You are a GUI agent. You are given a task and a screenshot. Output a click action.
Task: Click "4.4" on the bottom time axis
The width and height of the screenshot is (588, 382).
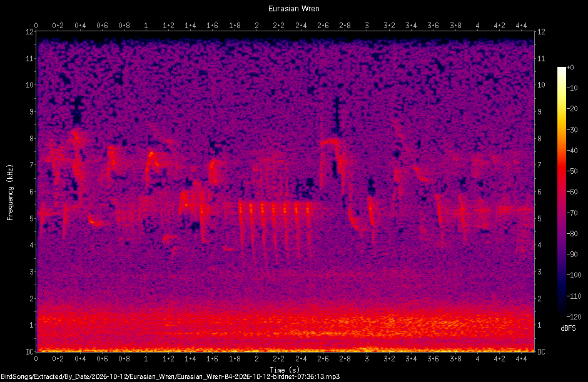[521, 359]
